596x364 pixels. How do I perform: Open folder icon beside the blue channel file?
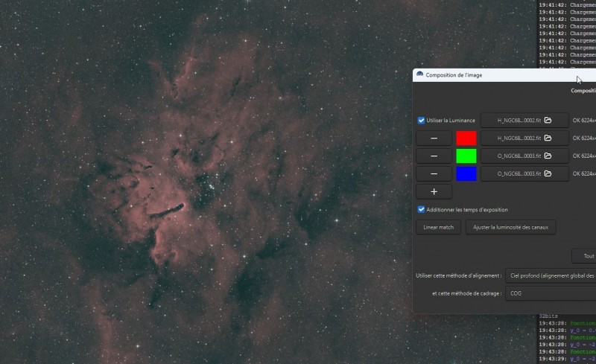[x=548, y=173]
